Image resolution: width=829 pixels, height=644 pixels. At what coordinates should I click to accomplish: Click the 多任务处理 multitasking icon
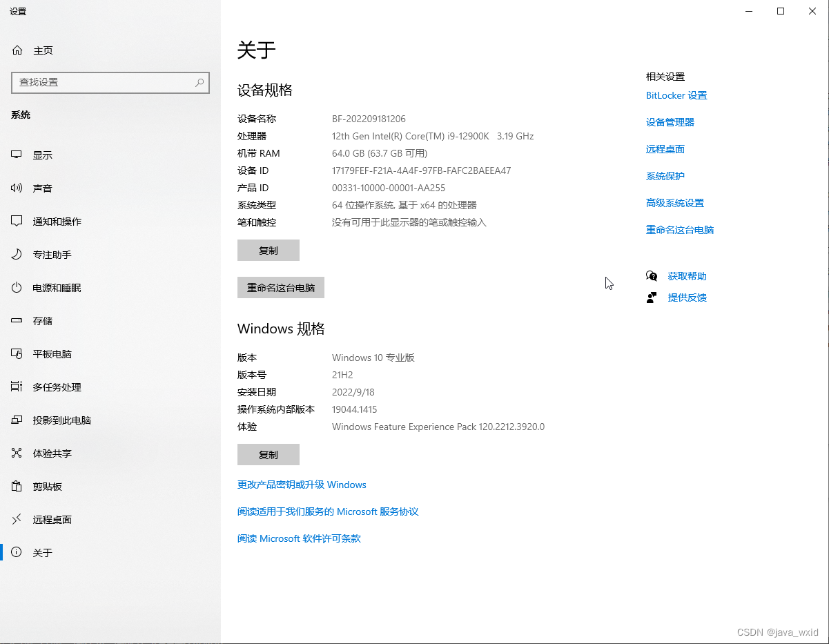click(x=17, y=387)
